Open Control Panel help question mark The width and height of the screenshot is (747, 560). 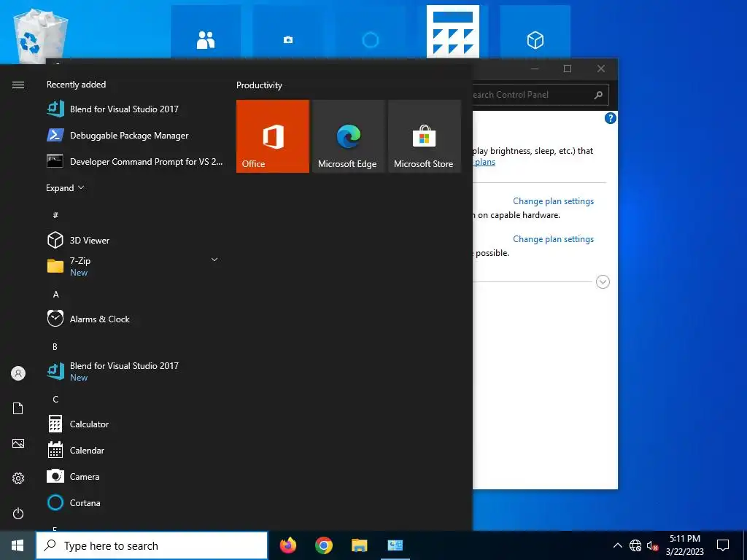(611, 118)
